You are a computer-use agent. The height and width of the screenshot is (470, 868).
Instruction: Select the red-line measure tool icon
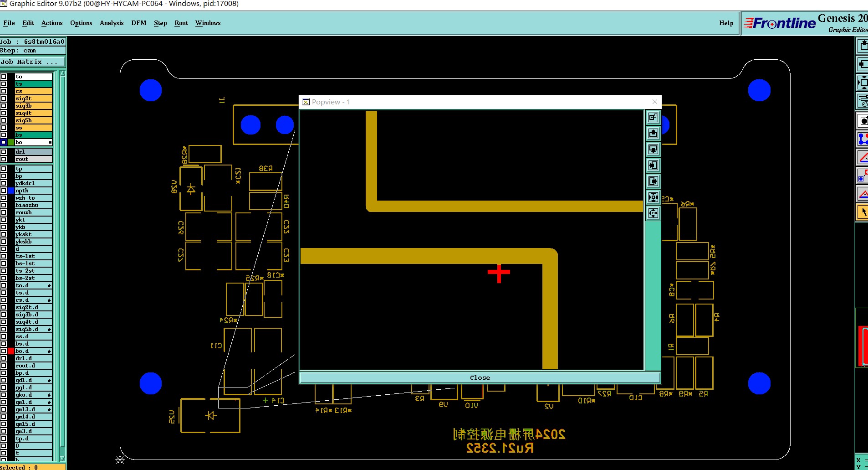(x=863, y=157)
